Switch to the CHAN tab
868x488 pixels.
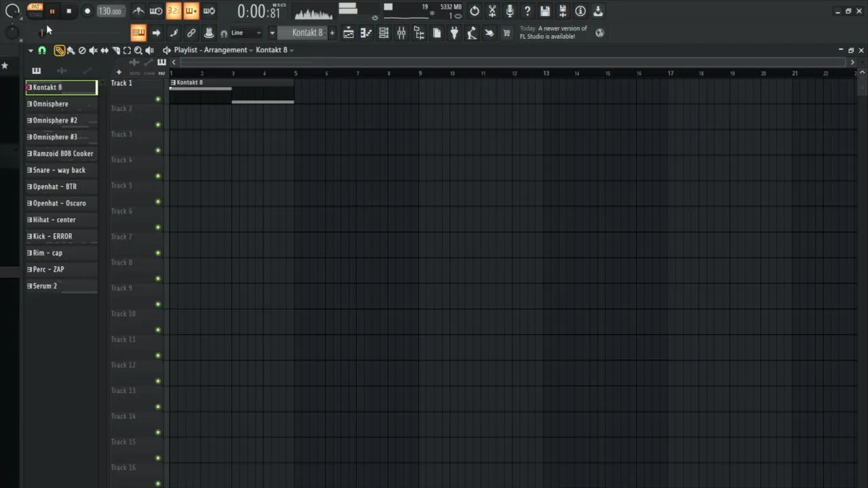point(149,73)
